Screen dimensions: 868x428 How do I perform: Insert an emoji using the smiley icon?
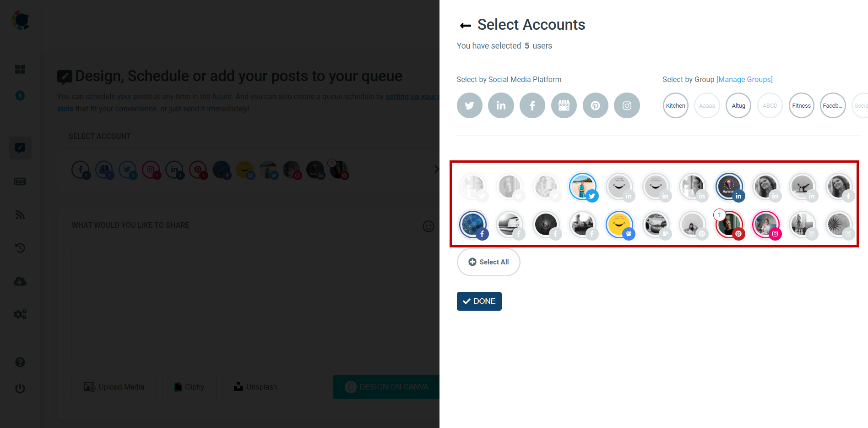pyautogui.click(x=429, y=226)
